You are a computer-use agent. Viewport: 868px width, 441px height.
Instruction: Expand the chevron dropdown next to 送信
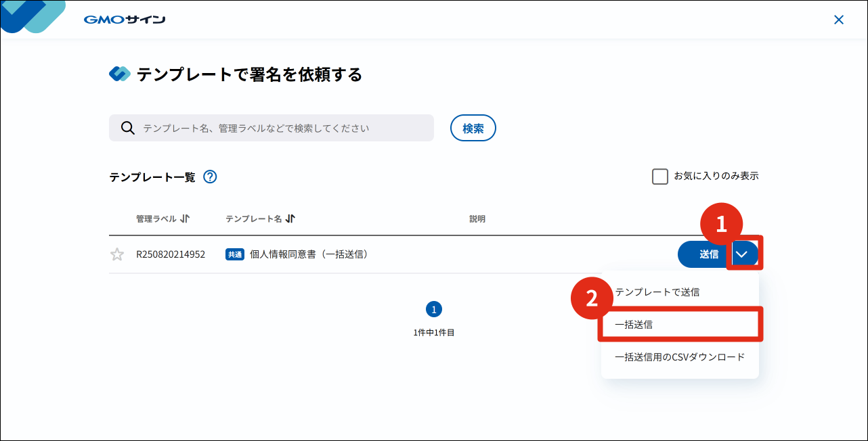pos(743,254)
